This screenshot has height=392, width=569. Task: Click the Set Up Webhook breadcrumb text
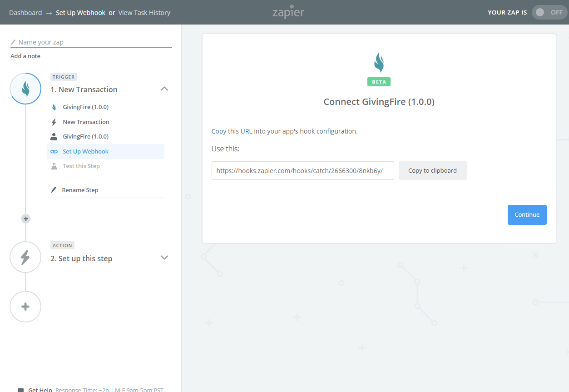click(80, 13)
